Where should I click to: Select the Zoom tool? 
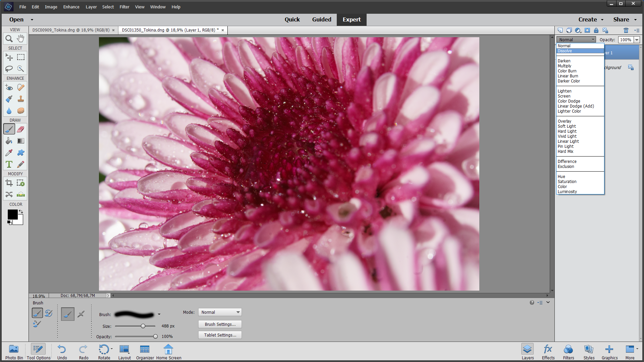pos(9,39)
